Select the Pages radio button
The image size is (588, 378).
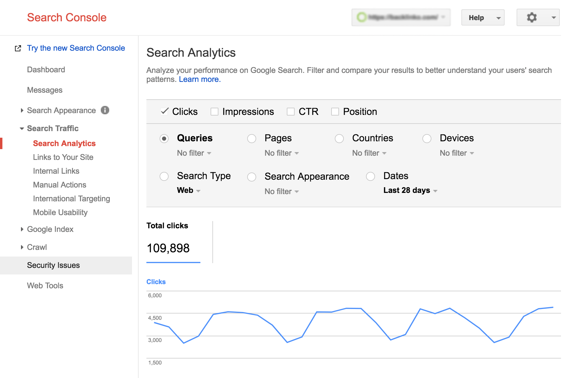[251, 139]
